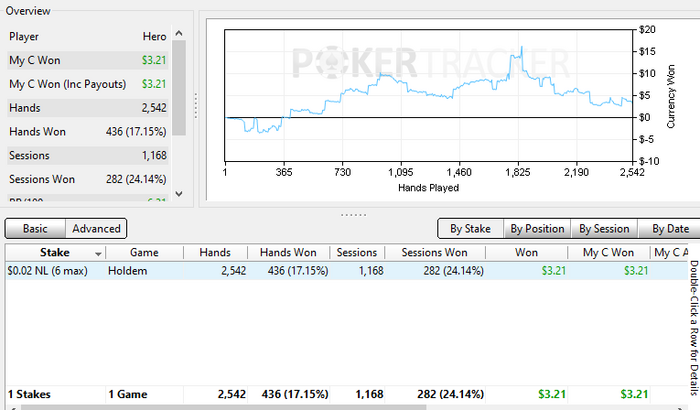Sort by the Hands column header
This screenshot has width=700, height=410.
[x=215, y=252]
